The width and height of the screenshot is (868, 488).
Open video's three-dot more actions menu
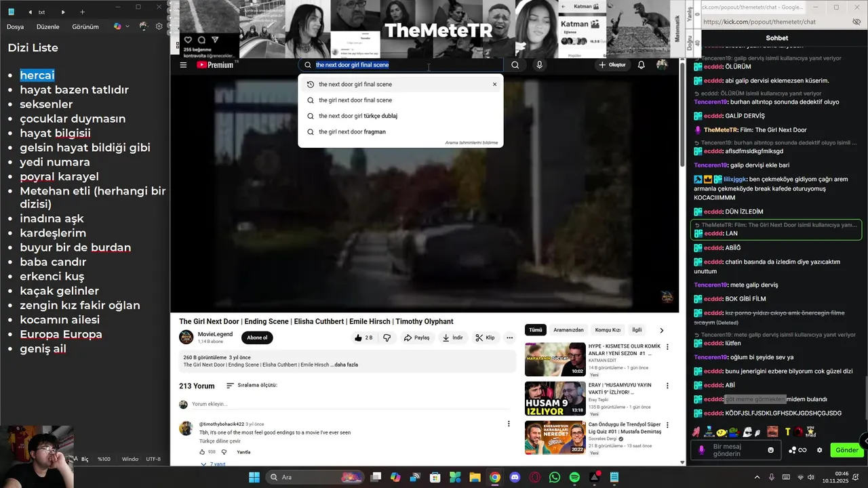click(x=510, y=338)
